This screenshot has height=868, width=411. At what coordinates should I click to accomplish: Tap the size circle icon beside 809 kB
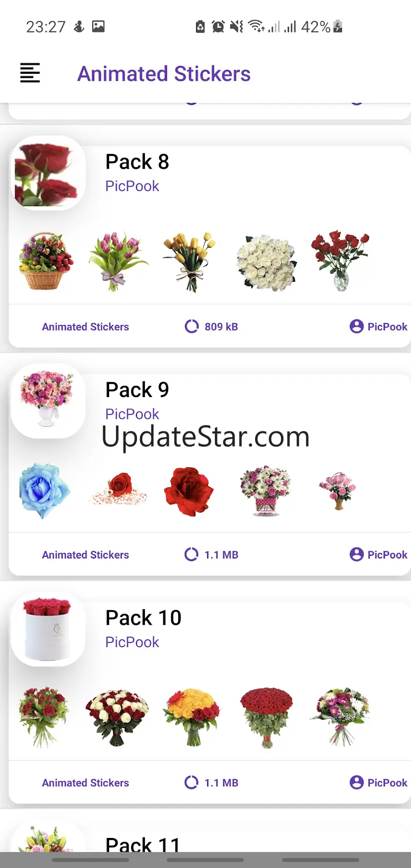click(192, 326)
